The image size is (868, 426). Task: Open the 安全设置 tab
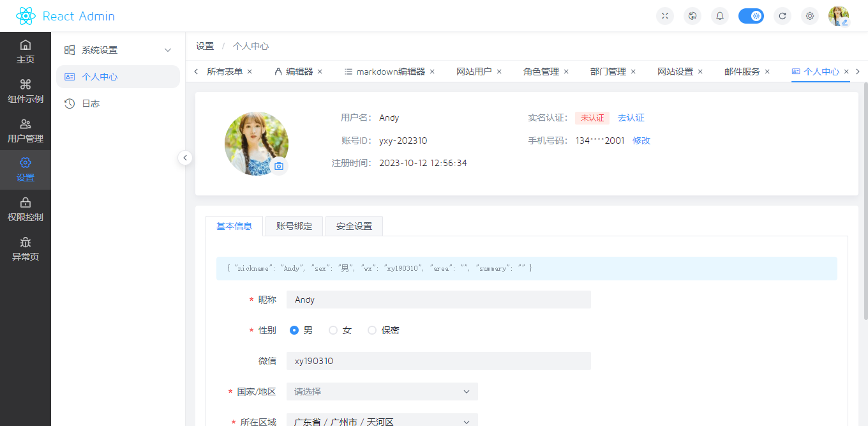[354, 225]
